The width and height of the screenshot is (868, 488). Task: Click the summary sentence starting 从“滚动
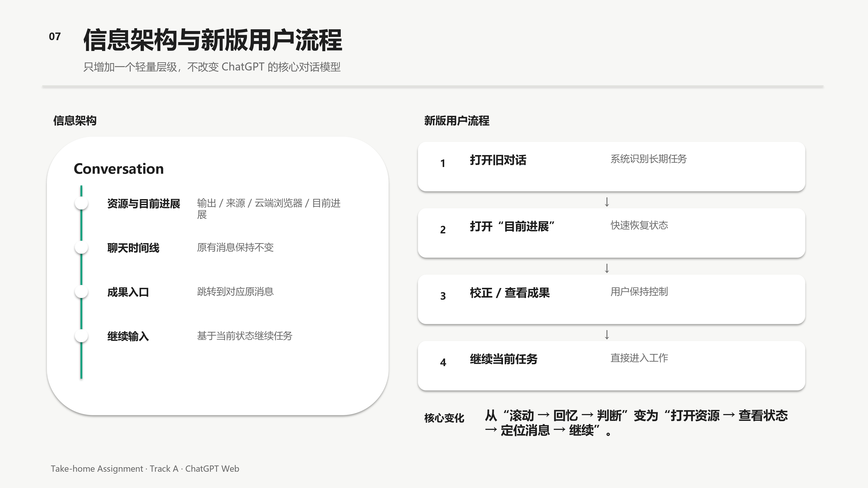[636, 423]
